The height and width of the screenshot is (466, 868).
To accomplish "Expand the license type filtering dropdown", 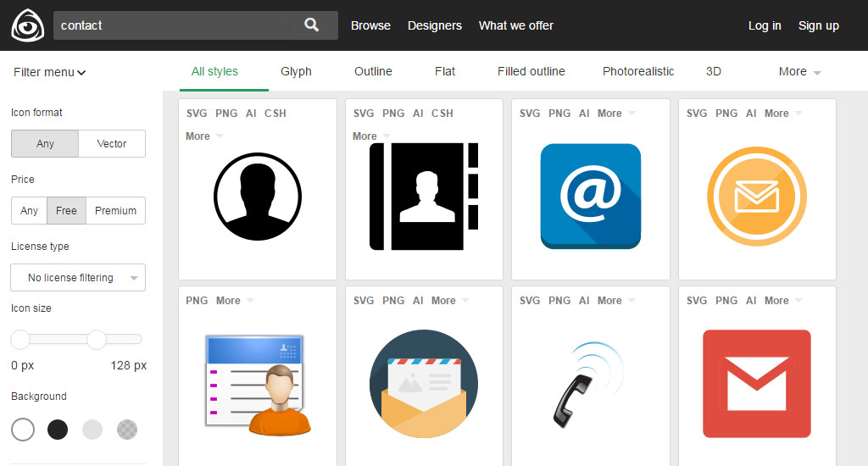I will click(x=78, y=278).
